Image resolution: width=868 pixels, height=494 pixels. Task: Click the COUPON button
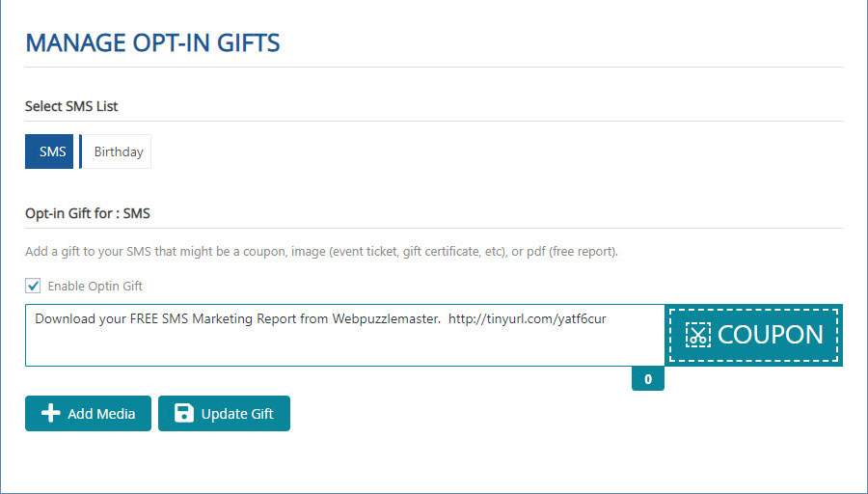tap(753, 335)
